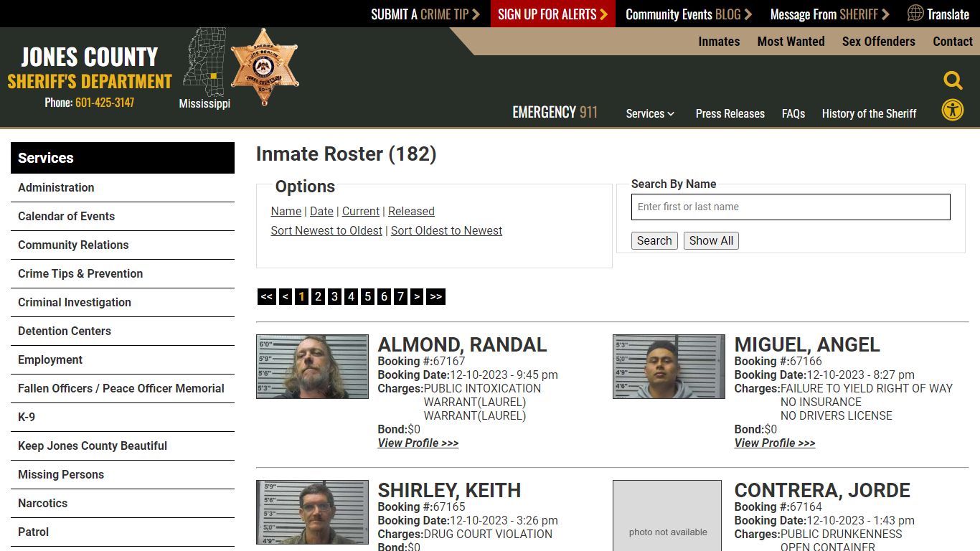Screen dimensions: 980x551
Task: Go to page 7 of roster
Action: click(400, 296)
